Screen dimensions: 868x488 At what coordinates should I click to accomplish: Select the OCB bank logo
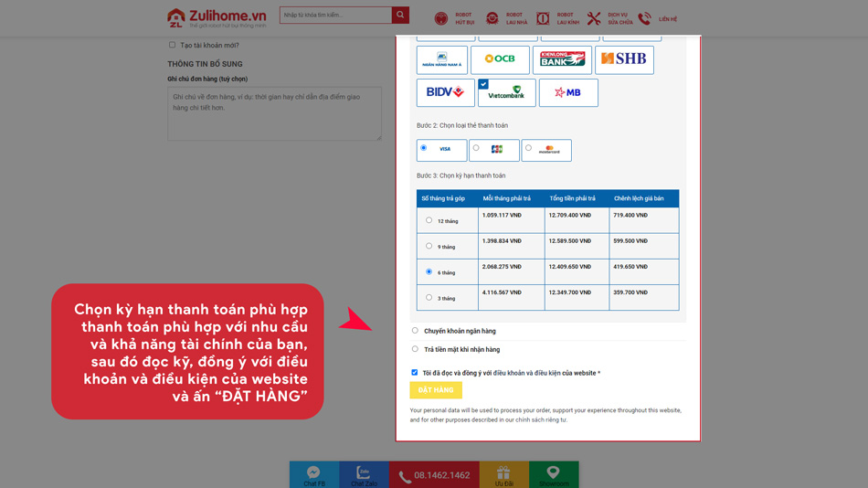click(500, 59)
